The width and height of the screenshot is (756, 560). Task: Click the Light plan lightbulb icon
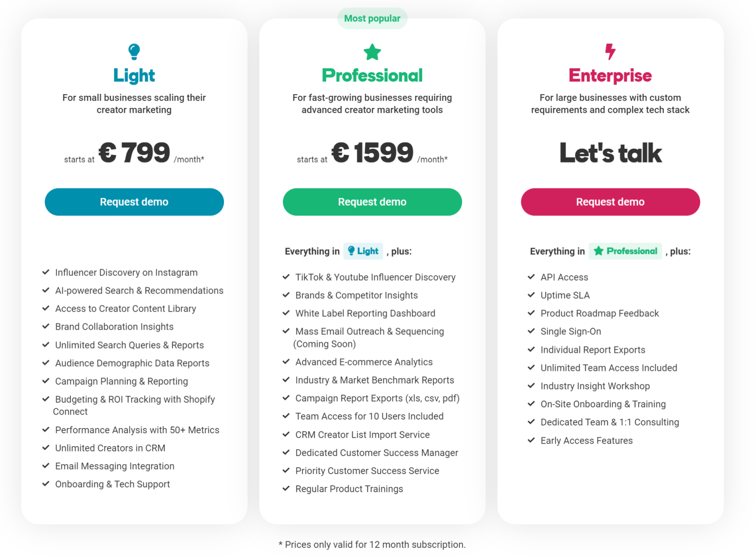point(134,51)
